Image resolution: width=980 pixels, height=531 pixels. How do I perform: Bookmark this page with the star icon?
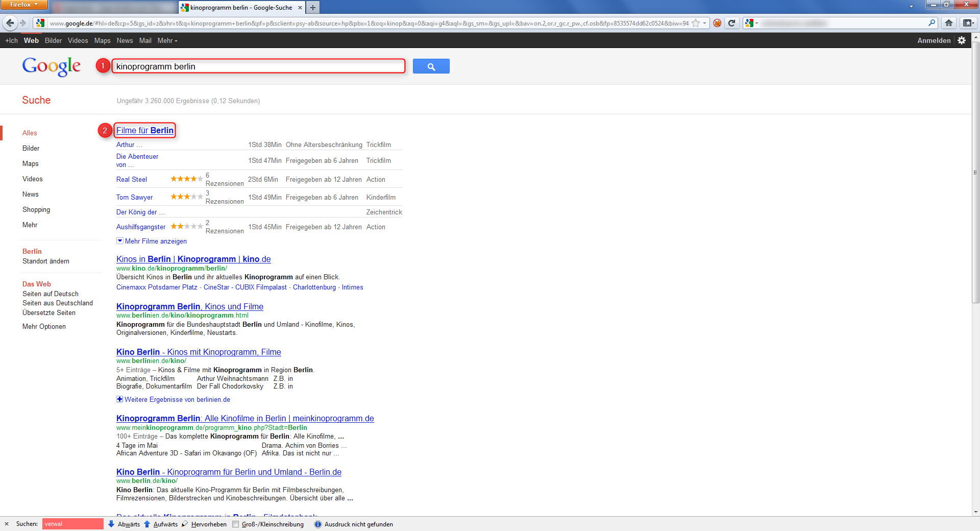(695, 23)
